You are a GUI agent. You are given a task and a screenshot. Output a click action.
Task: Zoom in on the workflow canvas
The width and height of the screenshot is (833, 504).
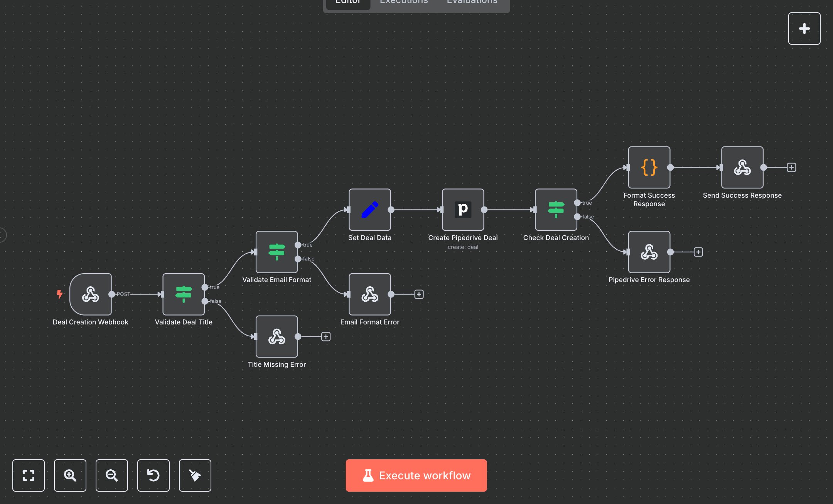[70, 475]
